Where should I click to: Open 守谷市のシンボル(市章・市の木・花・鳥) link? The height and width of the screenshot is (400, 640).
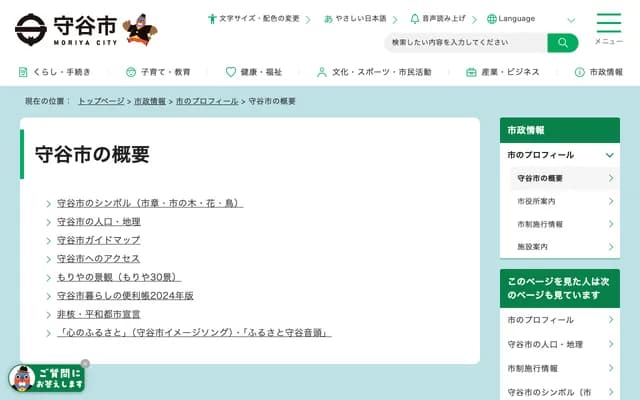click(x=150, y=203)
